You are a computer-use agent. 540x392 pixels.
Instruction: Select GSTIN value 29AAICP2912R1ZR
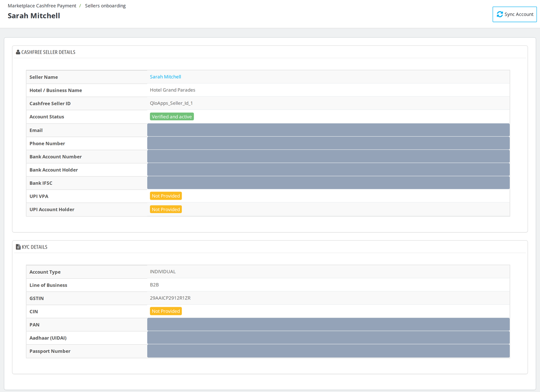pyautogui.click(x=170, y=298)
